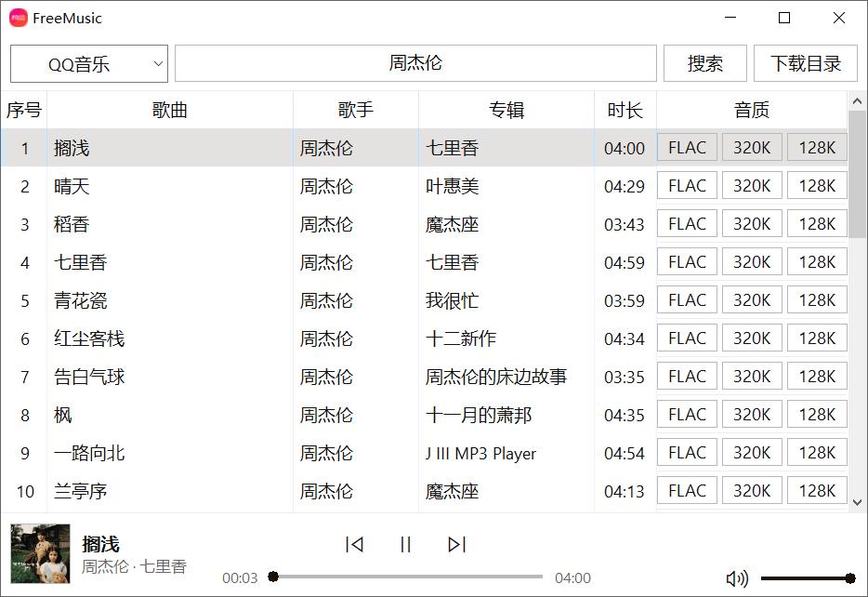The image size is (868, 597).
Task: Select the song 青花瓷
Action: [80, 300]
